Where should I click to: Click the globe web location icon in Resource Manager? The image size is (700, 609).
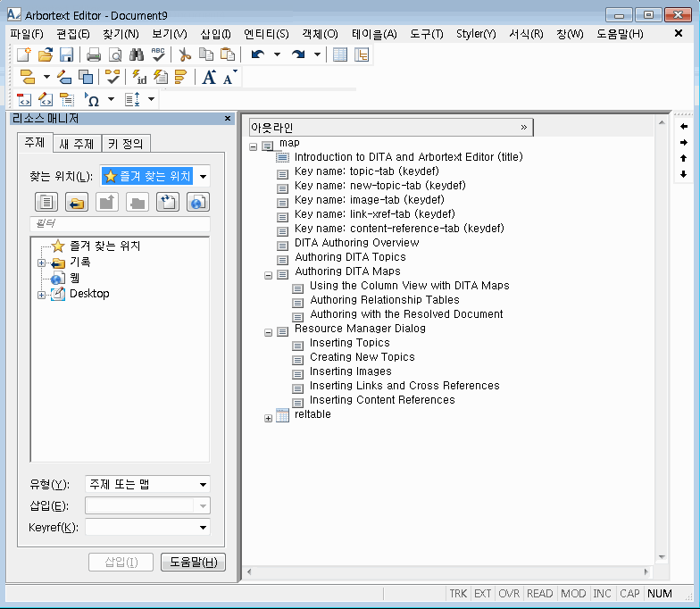[198, 202]
